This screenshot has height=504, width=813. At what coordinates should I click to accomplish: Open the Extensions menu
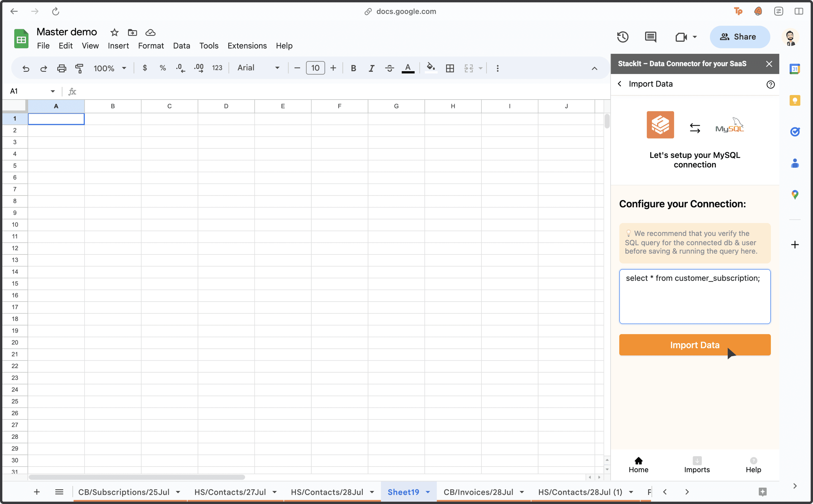(x=247, y=46)
